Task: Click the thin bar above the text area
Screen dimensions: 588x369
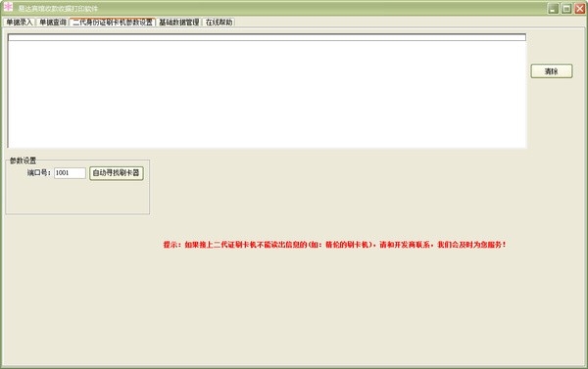Action: coord(267,37)
